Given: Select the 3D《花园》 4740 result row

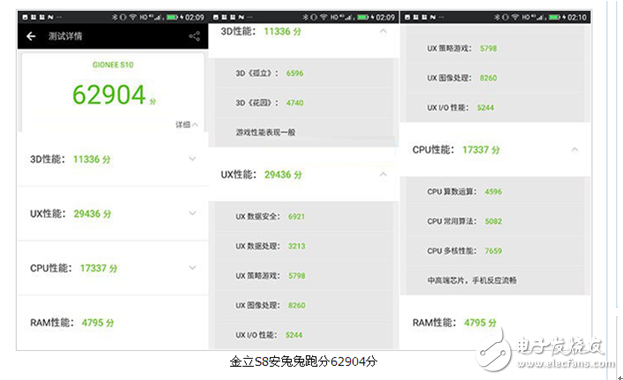Looking at the screenshot, I should pyautogui.click(x=304, y=103).
